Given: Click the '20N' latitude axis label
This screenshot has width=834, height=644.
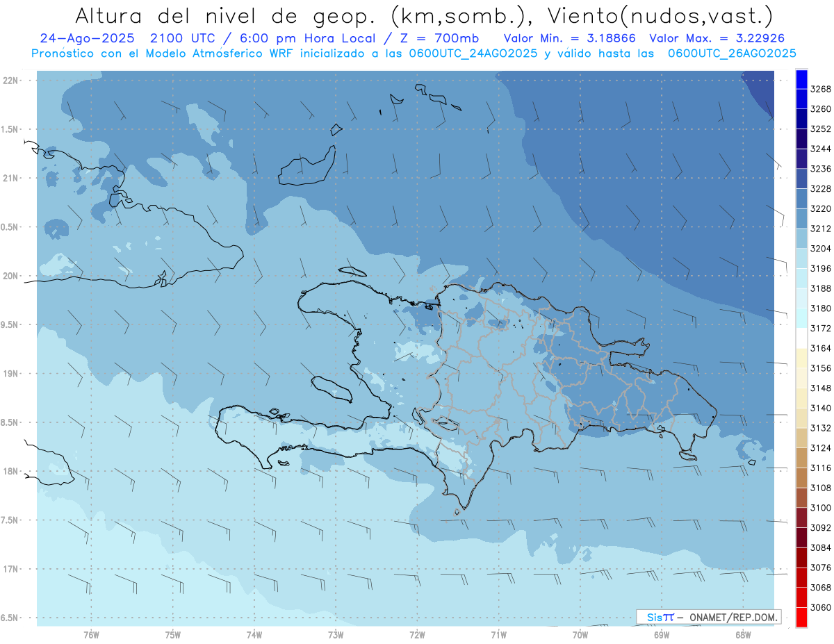Looking at the screenshot, I should click(10, 276).
